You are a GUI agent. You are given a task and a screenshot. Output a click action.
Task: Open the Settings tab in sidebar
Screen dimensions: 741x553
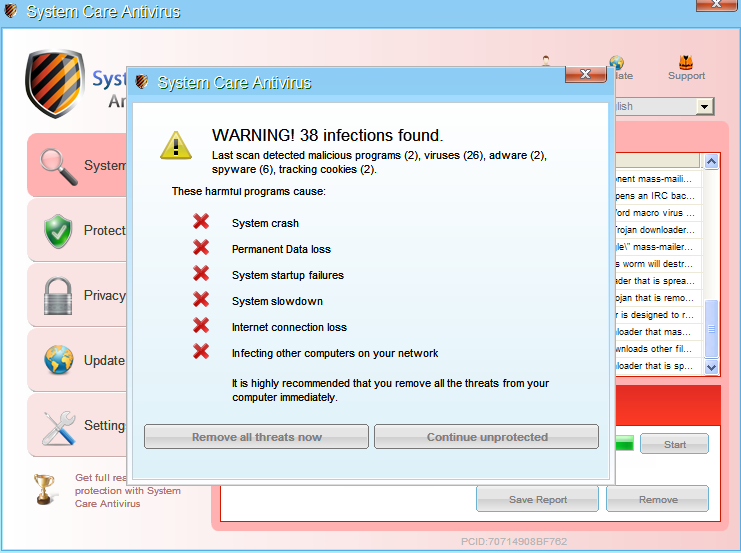coord(77,425)
